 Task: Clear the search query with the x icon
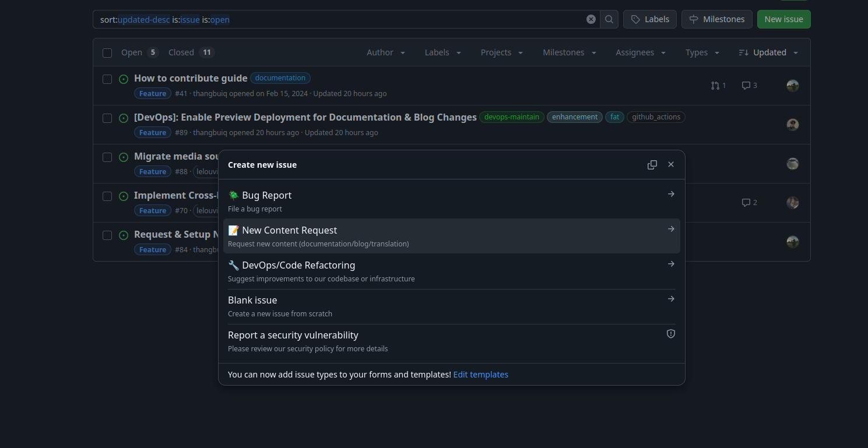pyautogui.click(x=591, y=19)
